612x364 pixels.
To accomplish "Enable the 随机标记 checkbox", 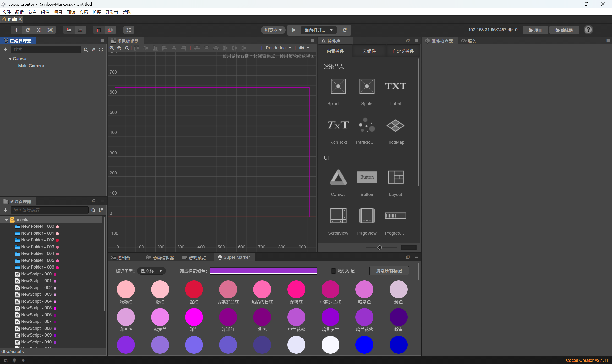I will click(333, 271).
